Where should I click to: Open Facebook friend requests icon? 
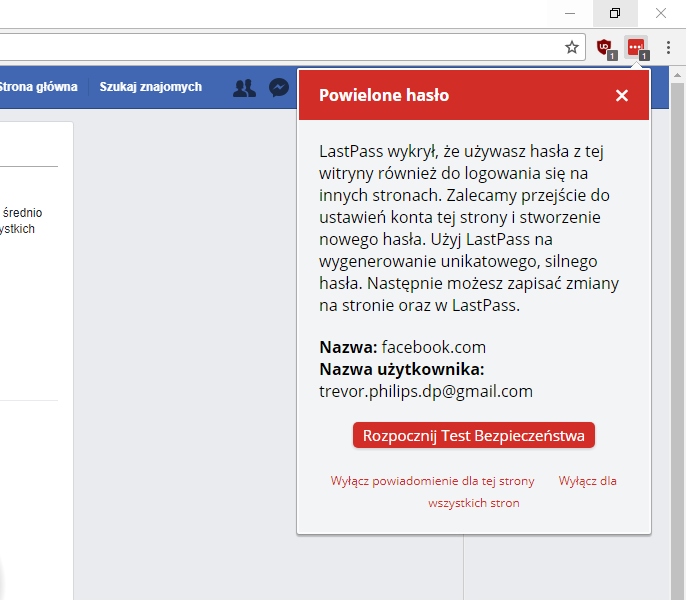244,88
